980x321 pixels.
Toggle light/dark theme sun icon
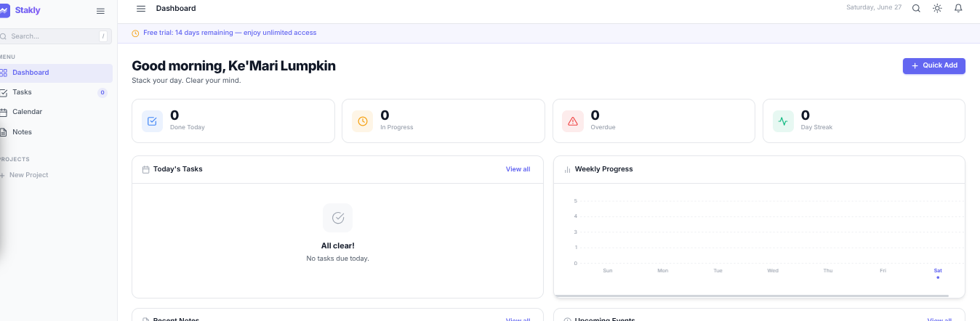point(937,9)
